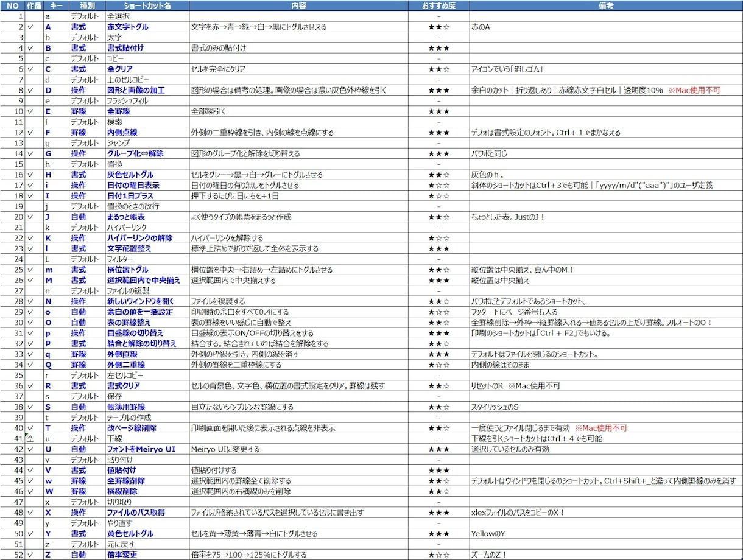Click the 備考 cell of the 改ページ線削除 row
Screen dimensions: 743x560
coord(605,428)
